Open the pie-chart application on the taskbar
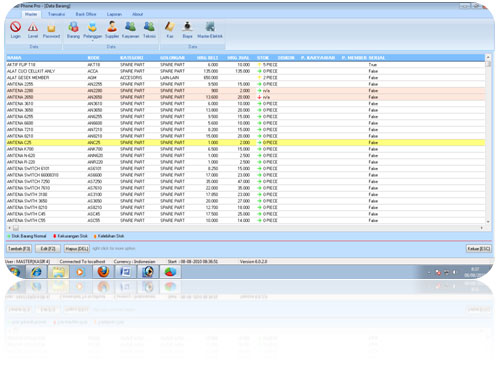This screenshot has width=499, height=373. point(170,272)
